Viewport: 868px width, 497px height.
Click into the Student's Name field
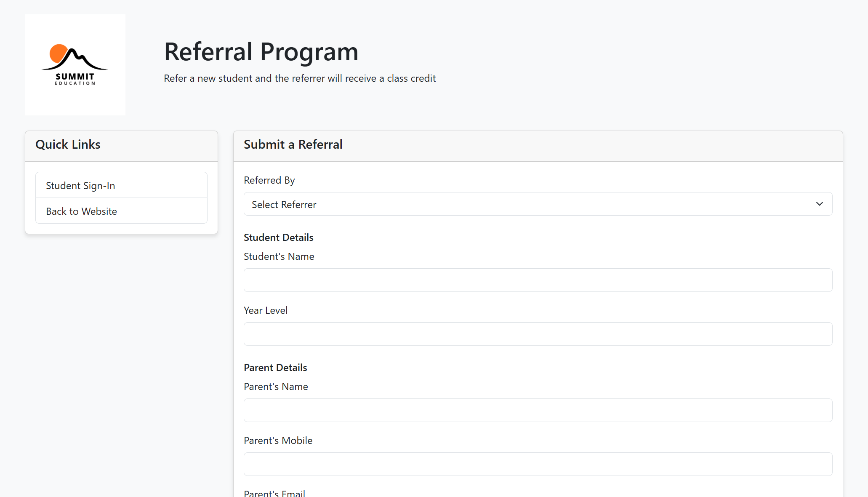(538, 280)
